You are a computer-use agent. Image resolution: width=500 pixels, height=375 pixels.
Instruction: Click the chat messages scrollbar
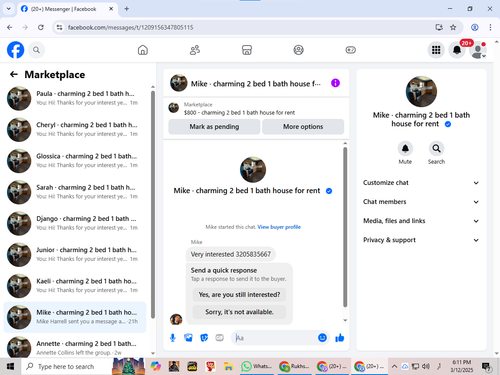345,227
